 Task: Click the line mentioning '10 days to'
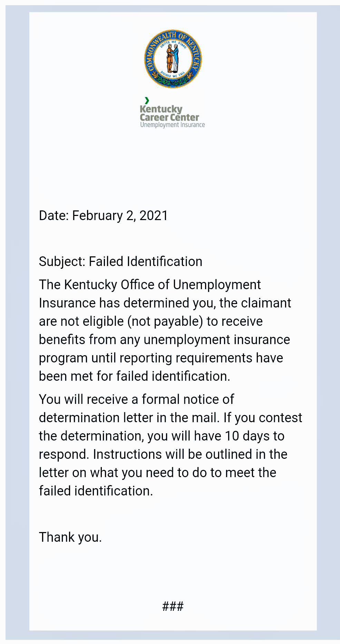coord(162,436)
